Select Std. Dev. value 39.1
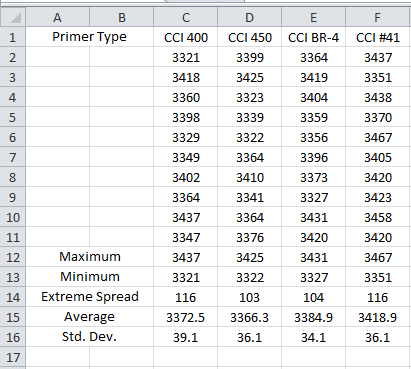This screenshot has height=369, width=411. 186,337
